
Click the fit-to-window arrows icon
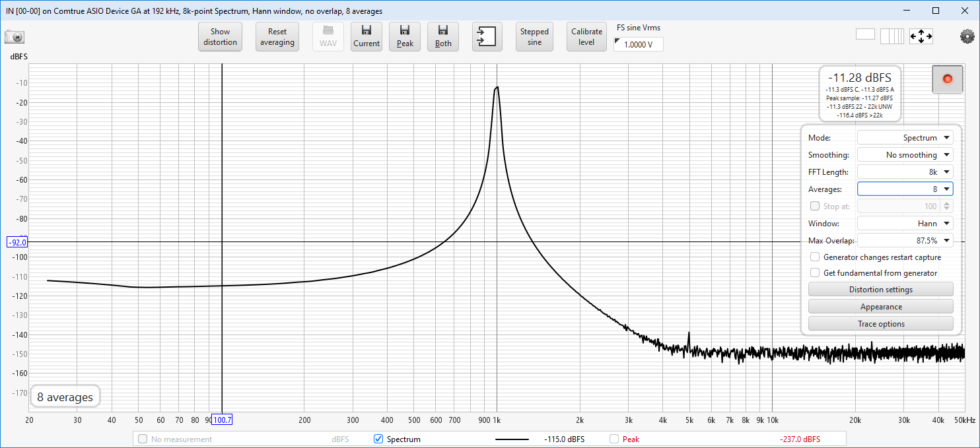(921, 36)
